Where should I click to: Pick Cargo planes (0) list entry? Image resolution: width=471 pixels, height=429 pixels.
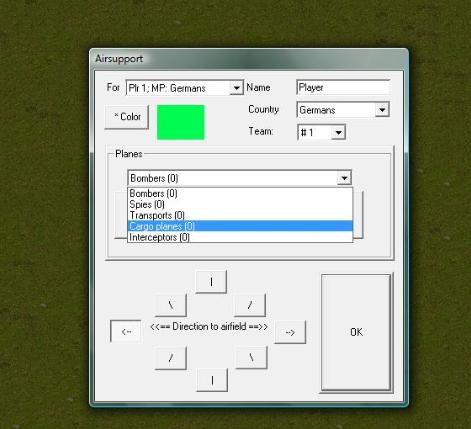(x=240, y=226)
